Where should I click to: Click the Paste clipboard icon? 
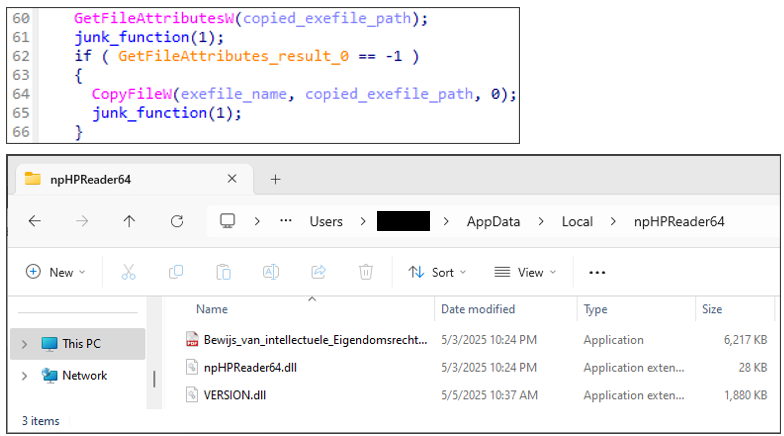(223, 272)
